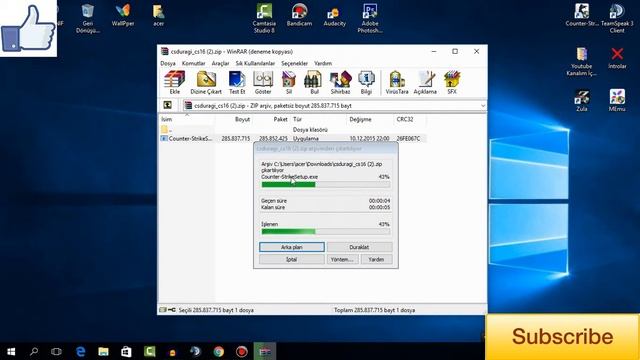Click the İptal cancel button

[292, 259]
